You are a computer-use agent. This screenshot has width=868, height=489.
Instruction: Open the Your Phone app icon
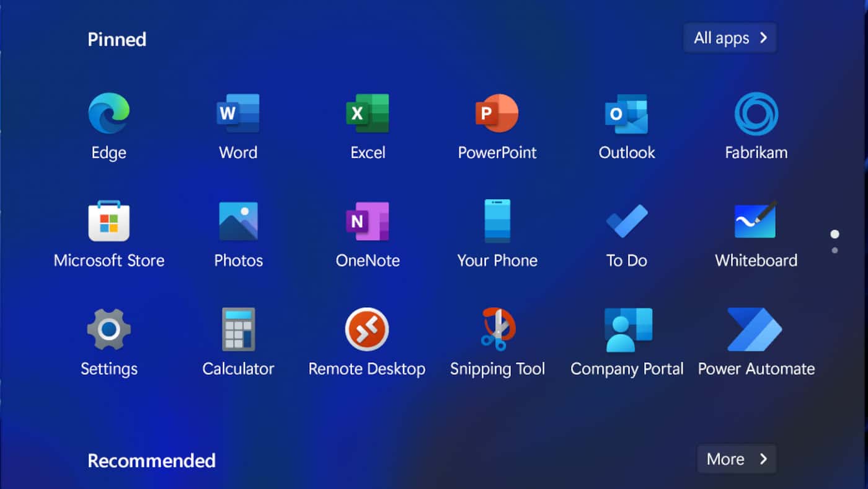497,221
